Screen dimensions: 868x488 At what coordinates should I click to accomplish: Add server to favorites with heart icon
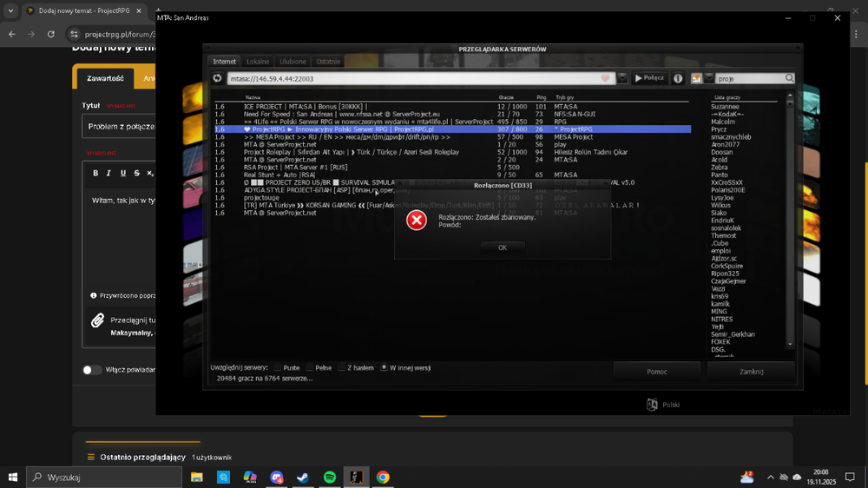point(605,78)
